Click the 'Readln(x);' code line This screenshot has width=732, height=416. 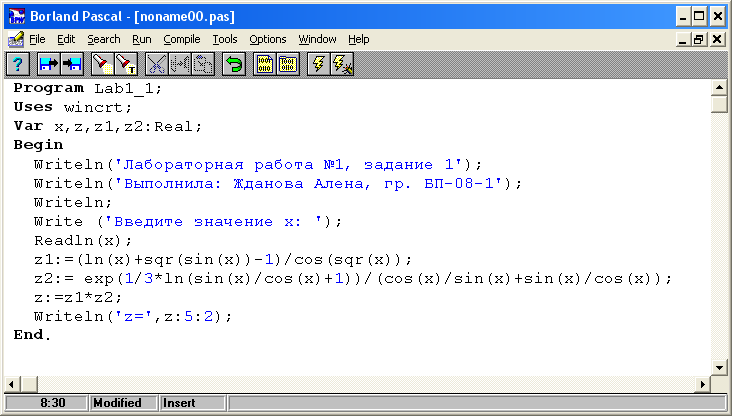coord(83,241)
